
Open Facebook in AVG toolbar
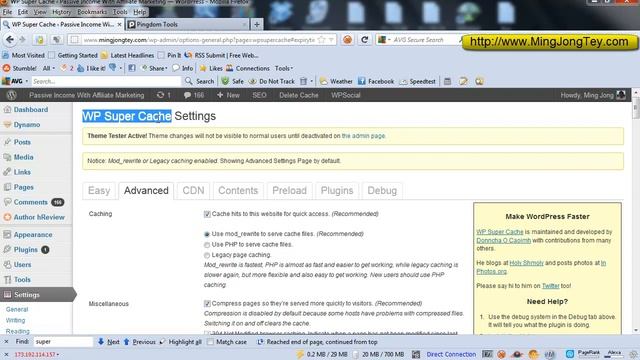click(376, 81)
